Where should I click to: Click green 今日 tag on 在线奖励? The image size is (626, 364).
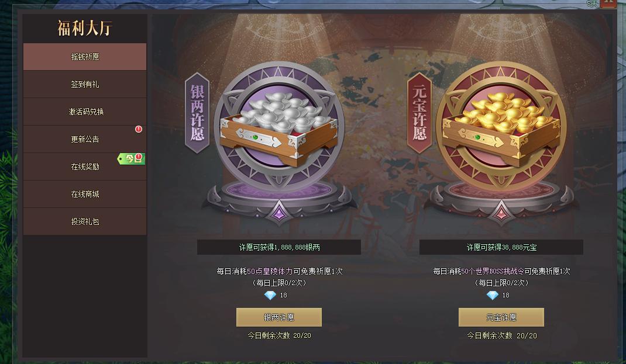tap(131, 159)
